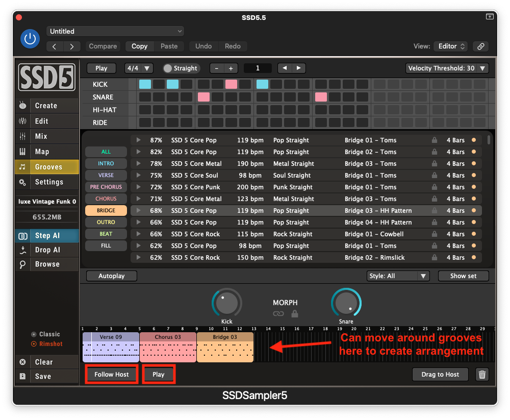Decrease bar count with minus button
Image resolution: width=510 pixels, height=420 pixels.
click(217, 68)
